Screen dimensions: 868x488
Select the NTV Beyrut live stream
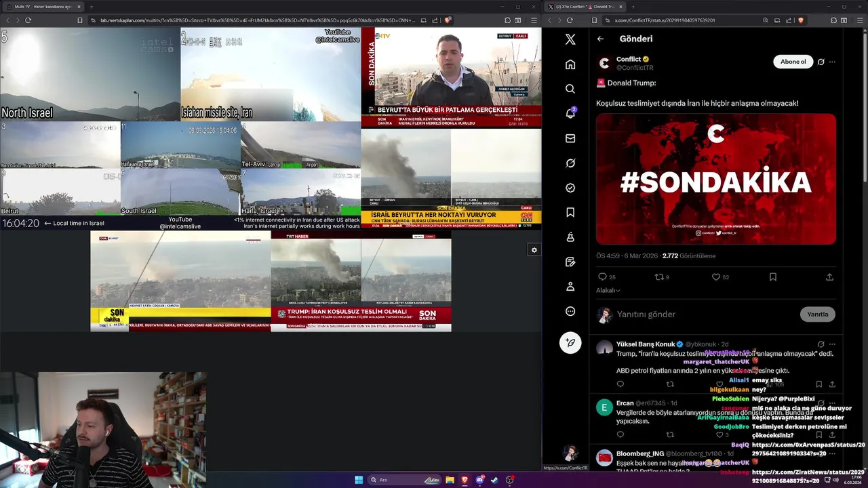[x=451, y=77]
